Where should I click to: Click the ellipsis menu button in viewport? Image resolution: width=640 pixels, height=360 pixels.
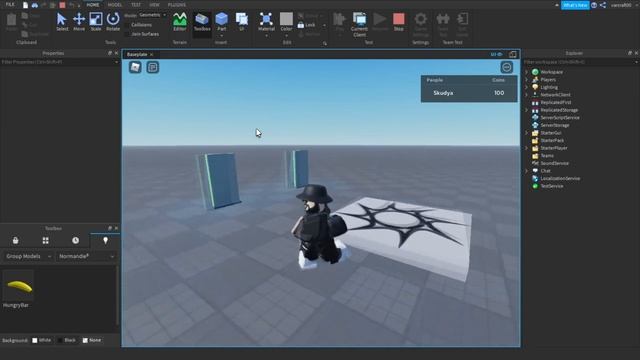click(x=507, y=67)
